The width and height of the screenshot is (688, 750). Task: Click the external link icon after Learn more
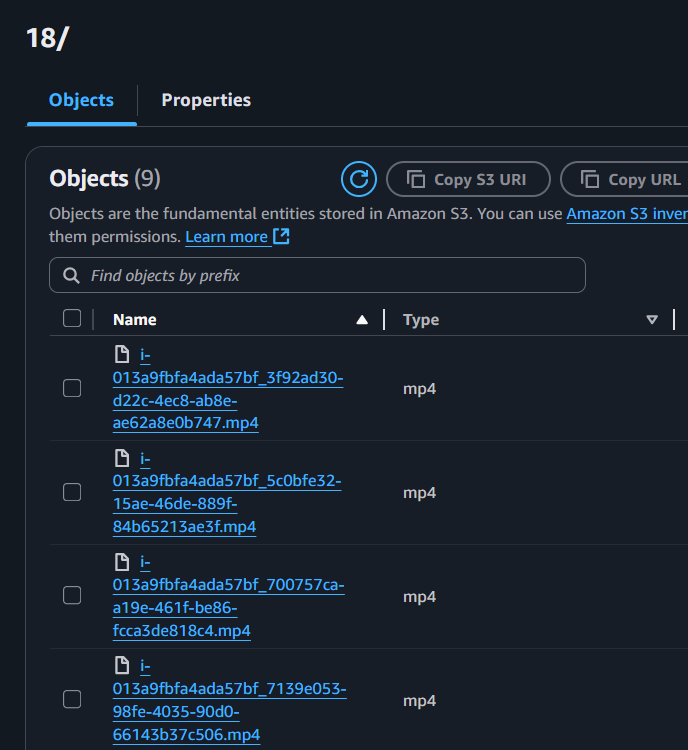(x=281, y=236)
